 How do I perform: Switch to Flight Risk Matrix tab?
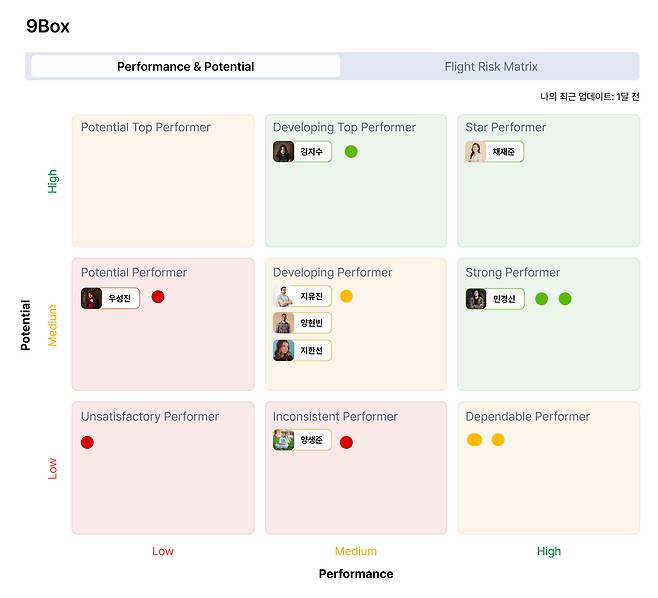[490, 67]
